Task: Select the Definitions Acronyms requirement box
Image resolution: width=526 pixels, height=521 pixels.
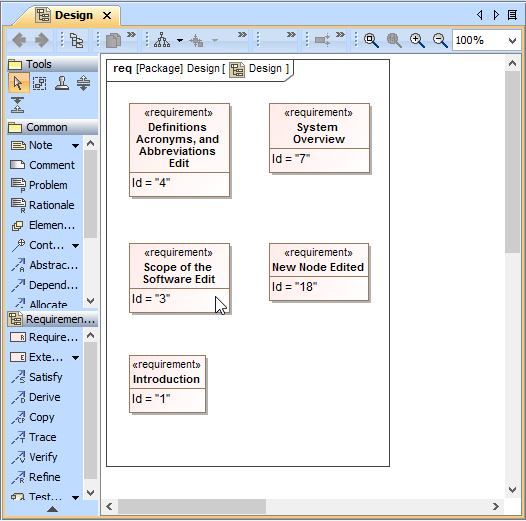Action: pyautogui.click(x=179, y=150)
